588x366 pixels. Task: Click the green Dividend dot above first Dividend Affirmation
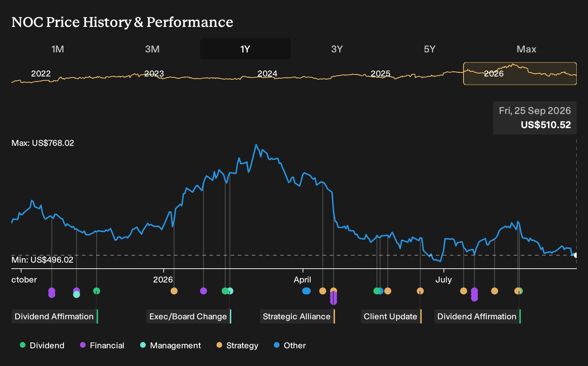(x=97, y=291)
